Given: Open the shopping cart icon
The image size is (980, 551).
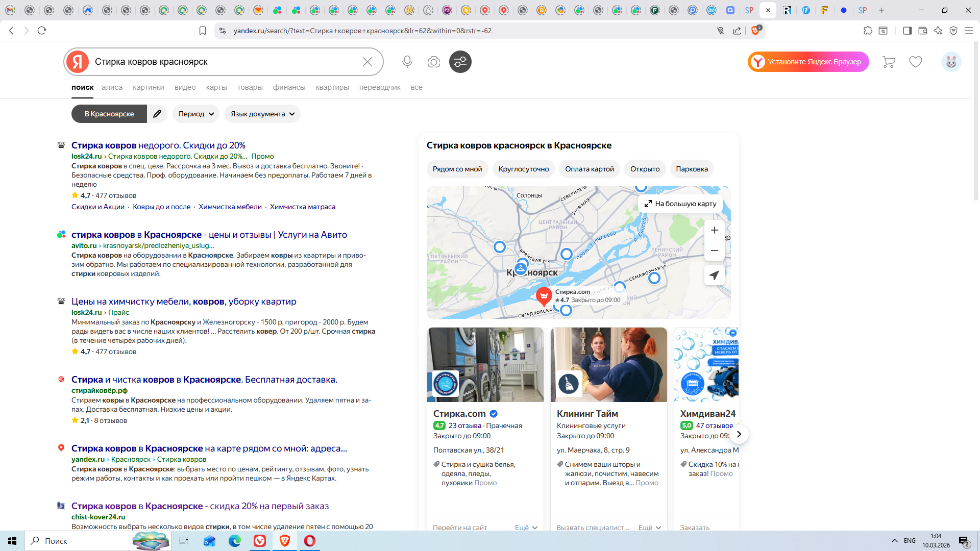Looking at the screenshot, I should pyautogui.click(x=889, y=62).
